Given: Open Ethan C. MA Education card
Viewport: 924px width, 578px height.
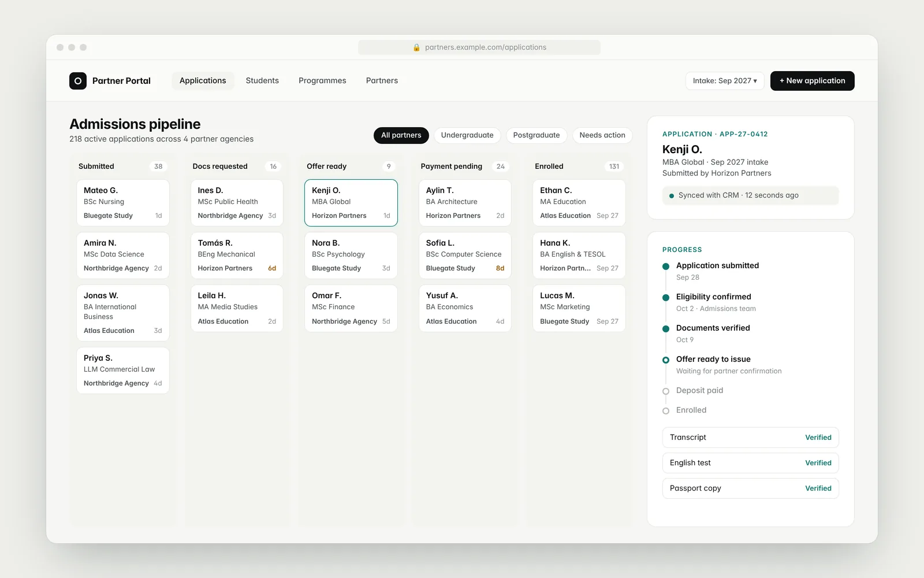Looking at the screenshot, I should point(579,203).
